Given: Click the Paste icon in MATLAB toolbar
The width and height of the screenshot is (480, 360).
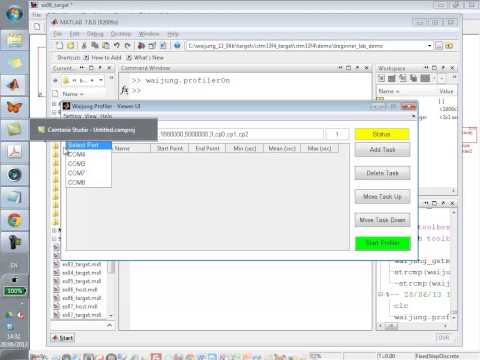Looking at the screenshot, I should point(106,45).
